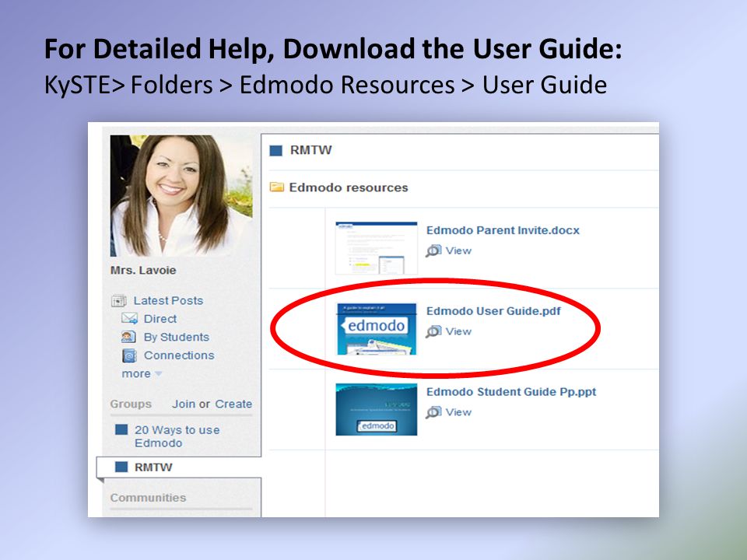Viewport: 747px width, 560px height.
Task: Open the Connections link
Action: tap(179, 355)
